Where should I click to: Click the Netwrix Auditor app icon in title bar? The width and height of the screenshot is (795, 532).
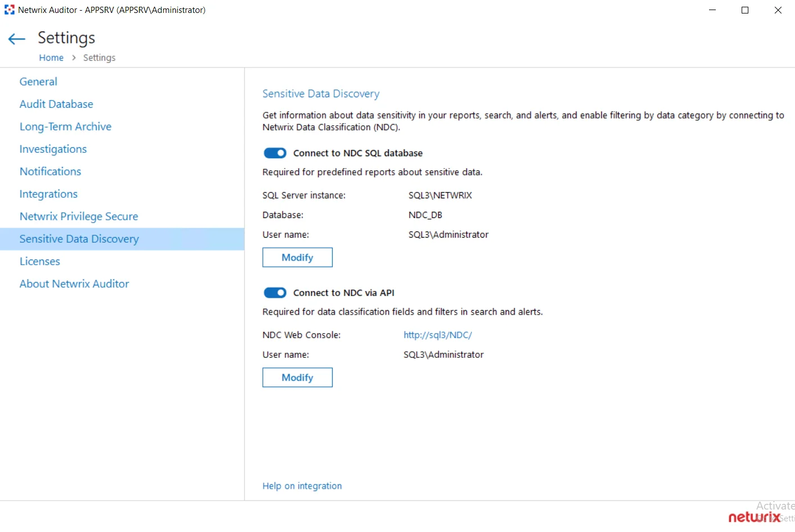coord(10,10)
